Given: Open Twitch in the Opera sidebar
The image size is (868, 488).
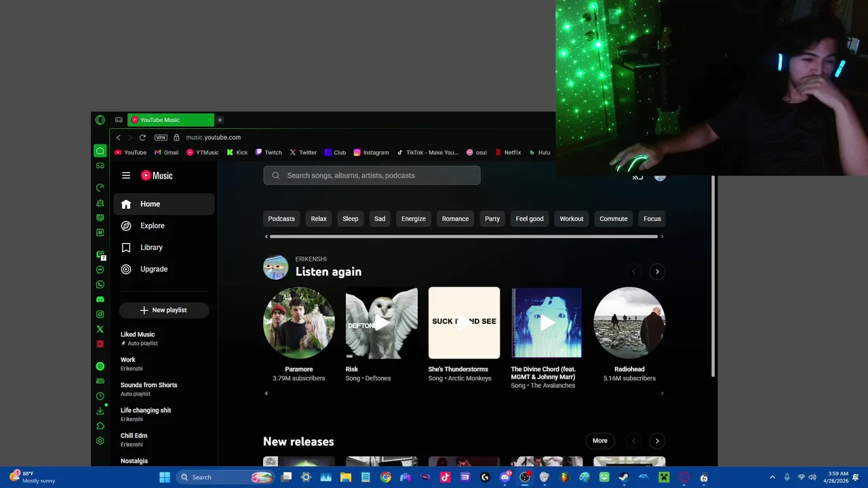Looking at the screenshot, I should (100, 255).
